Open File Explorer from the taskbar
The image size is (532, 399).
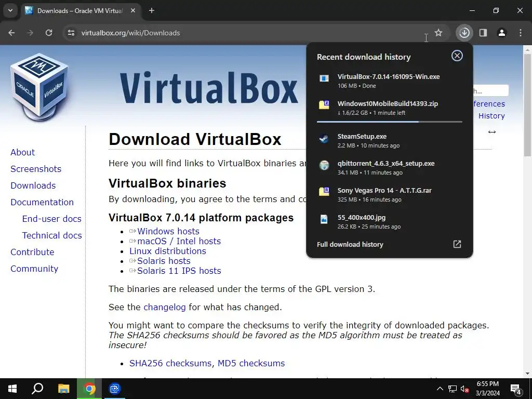[63, 389]
